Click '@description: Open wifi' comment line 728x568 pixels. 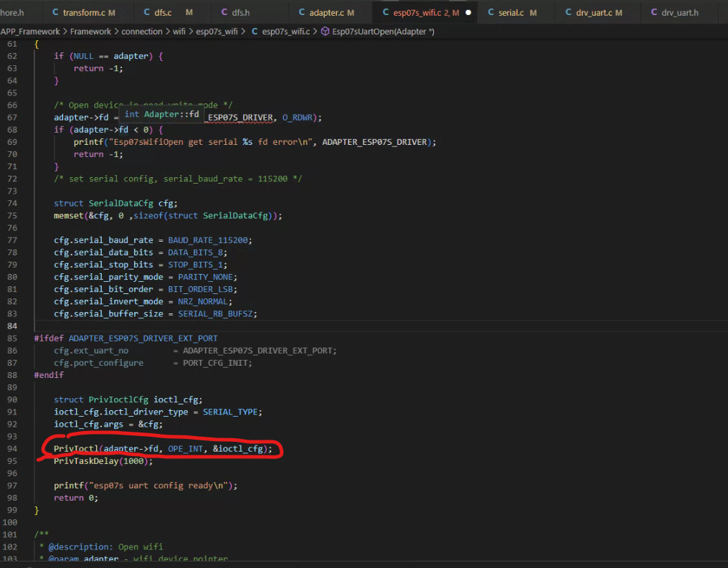click(100, 546)
